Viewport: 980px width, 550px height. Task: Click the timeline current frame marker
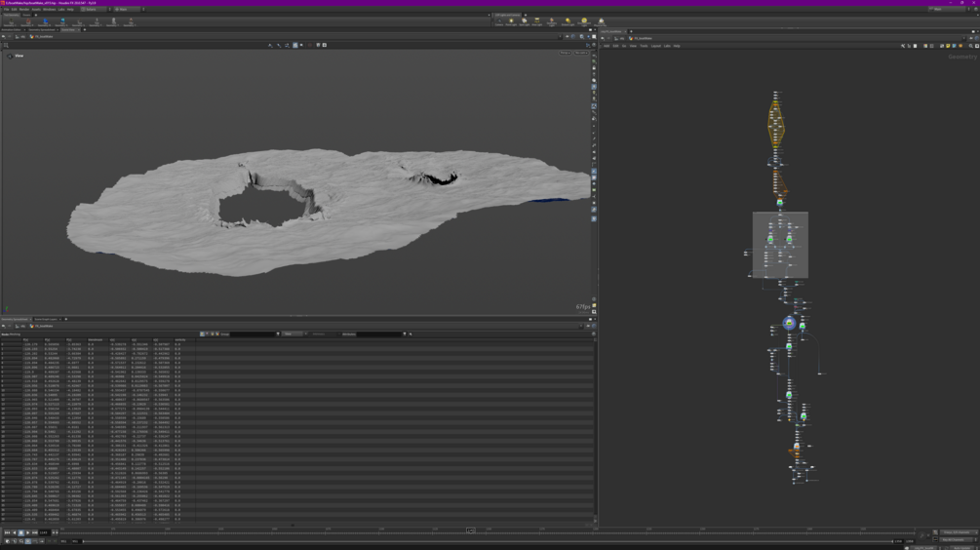pos(471,530)
